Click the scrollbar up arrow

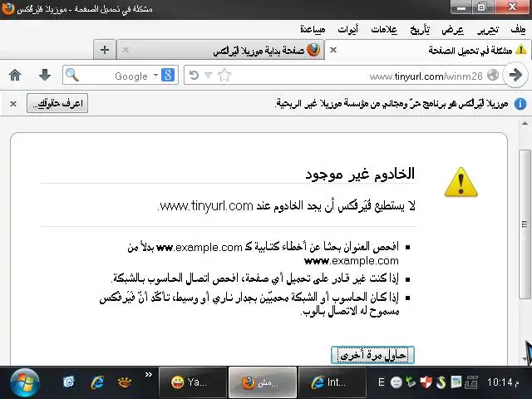pyautogui.click(x=525, y=124)
